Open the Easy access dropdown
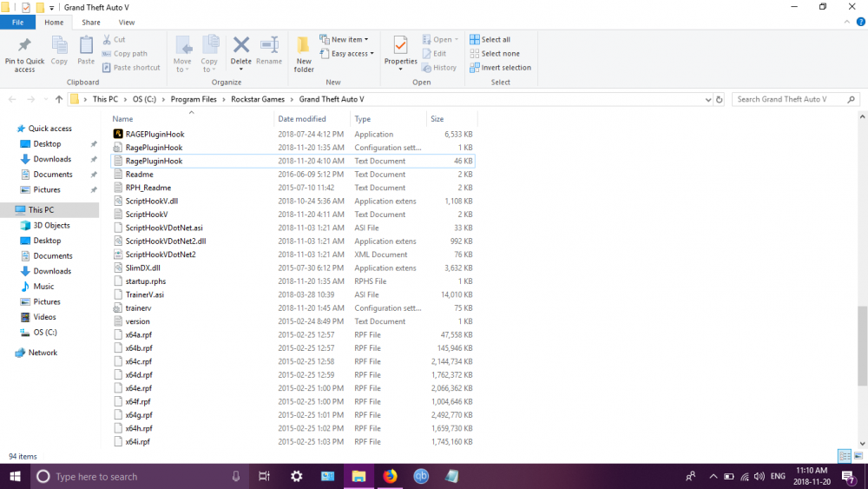 (x=346, y=54)
